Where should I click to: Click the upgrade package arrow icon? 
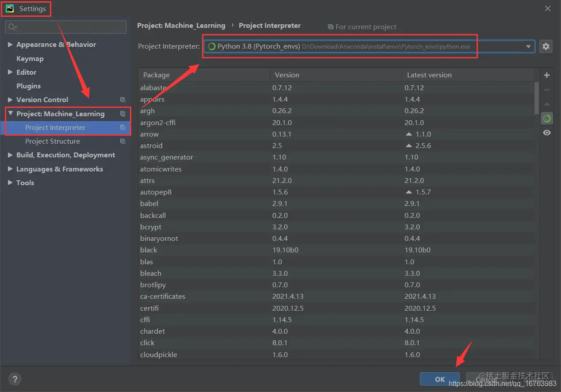pos(547,104)
